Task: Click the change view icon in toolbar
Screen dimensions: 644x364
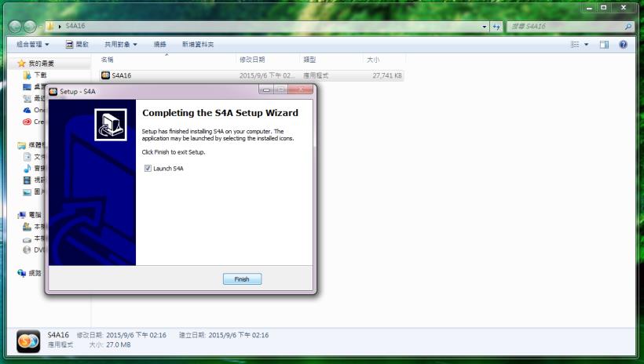Action: click(576, 45)
